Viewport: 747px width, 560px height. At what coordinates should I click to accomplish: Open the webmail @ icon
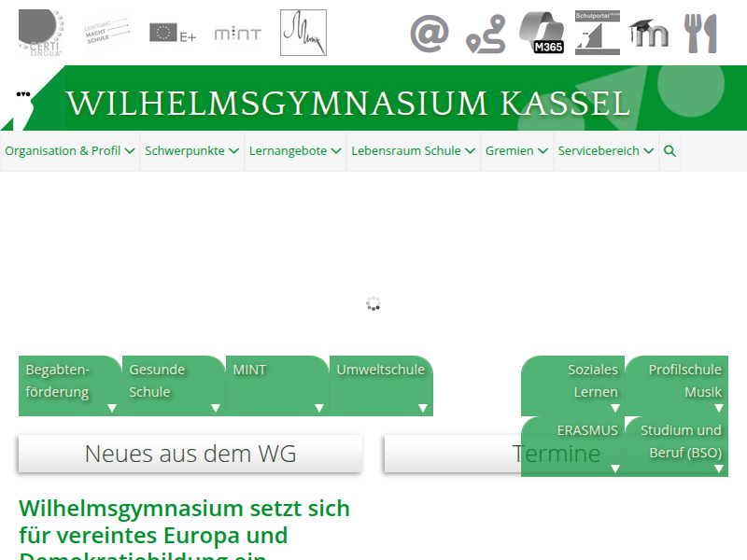[x=430, y=34]
